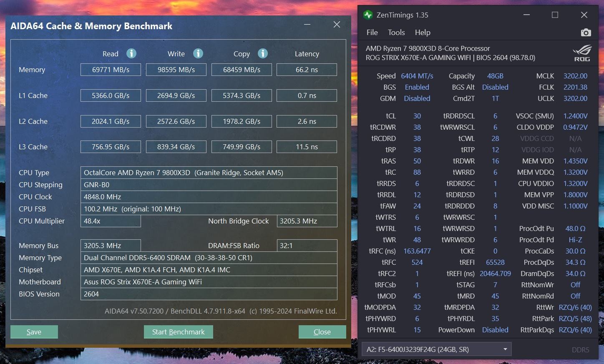Minimize the ZenTimings window
This screenshot has height=364, width=604.
click(x=526, y=15)
